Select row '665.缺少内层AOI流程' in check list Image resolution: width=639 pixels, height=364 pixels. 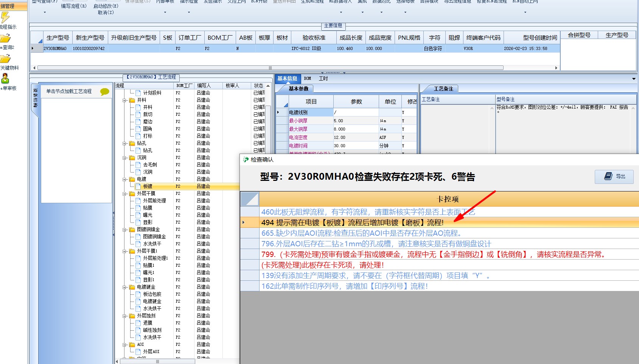(439, 233)
